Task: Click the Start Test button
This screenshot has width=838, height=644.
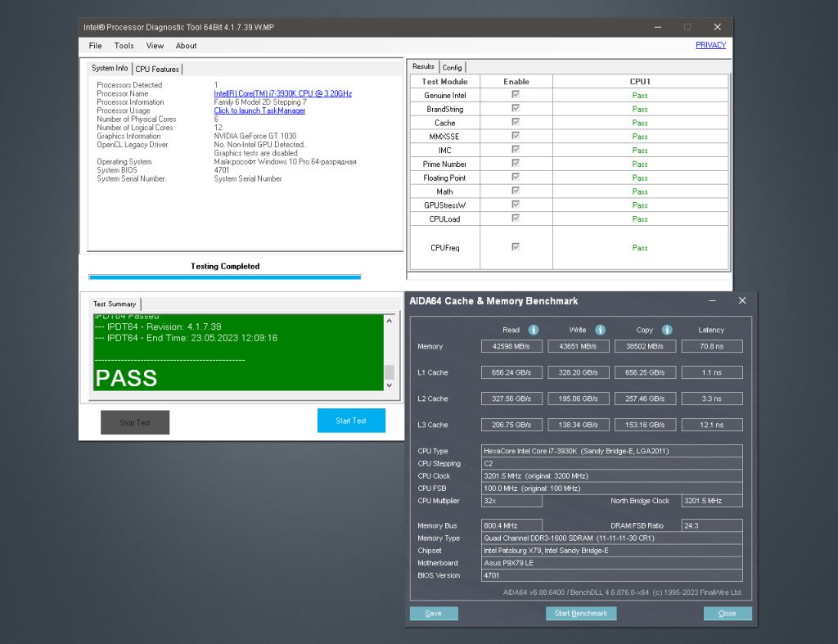Action: pyautogui.click(x=351, y=421)
